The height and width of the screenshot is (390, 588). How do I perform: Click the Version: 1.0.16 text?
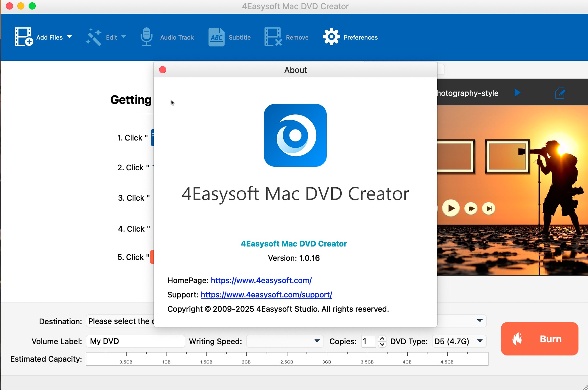pyautogui.click(x=294, y=258)
